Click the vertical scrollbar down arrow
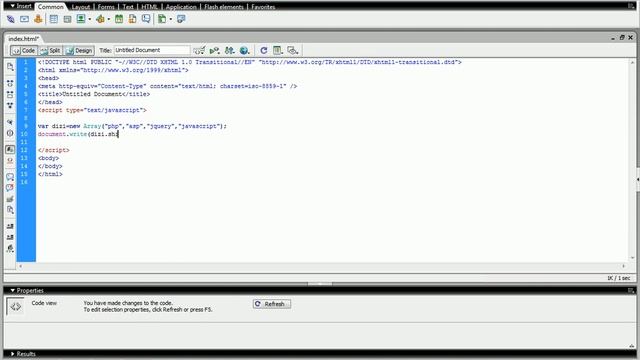 (633, 258)
